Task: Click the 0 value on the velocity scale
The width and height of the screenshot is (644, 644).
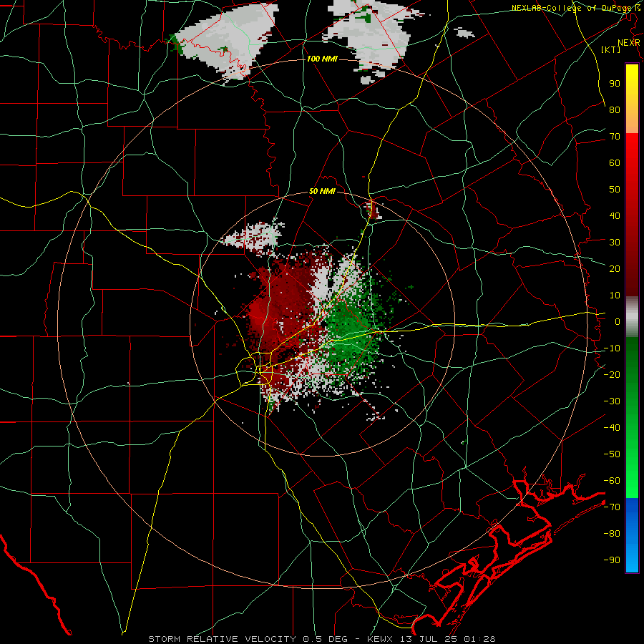Action: pyautogui.click(x=618, y=321)
